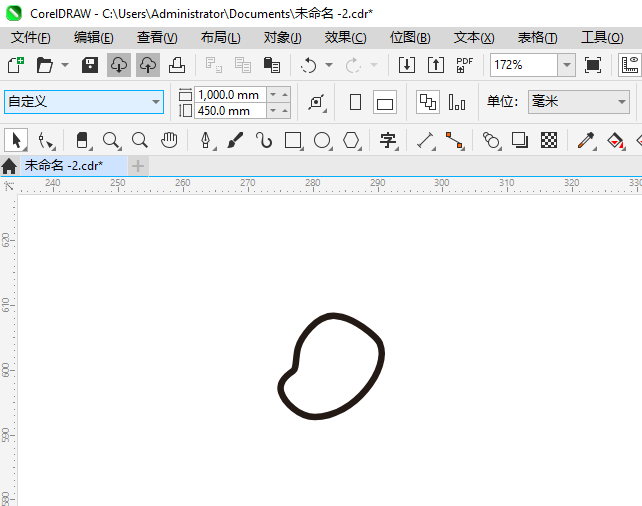642x506 pixels.
Task: Click the auto-fit page icon
Action: click(317, 102)
